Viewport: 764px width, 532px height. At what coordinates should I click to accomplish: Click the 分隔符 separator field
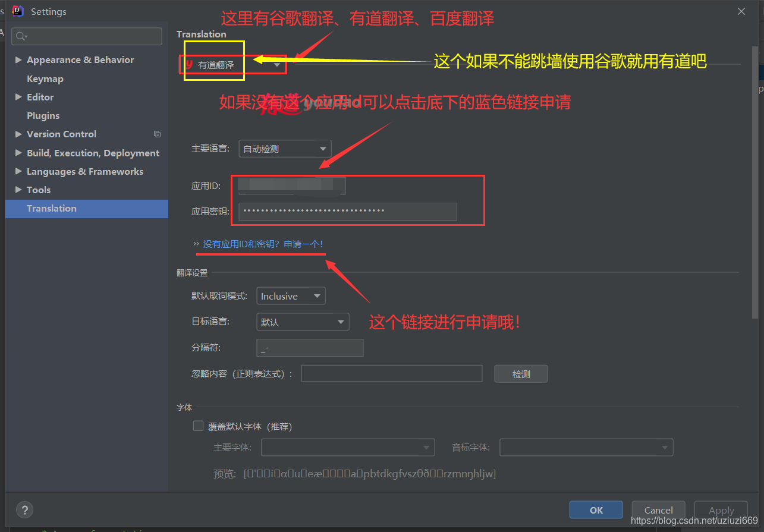310,348
